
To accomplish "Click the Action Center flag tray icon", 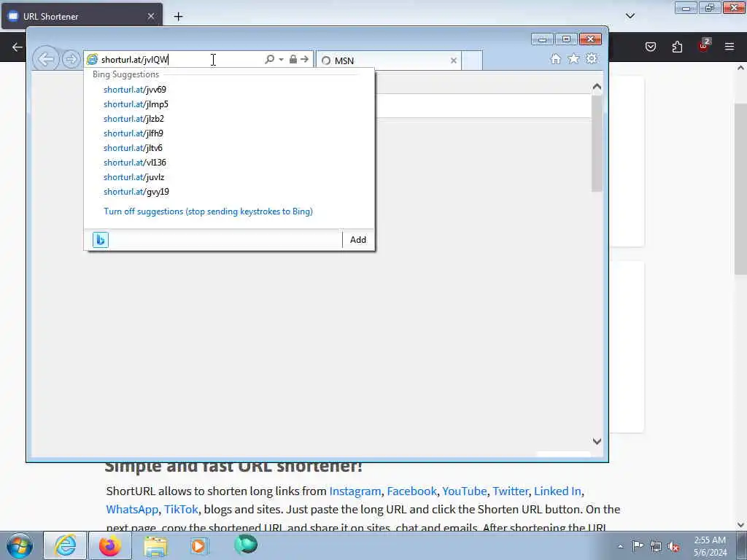I will (x=638, y=546).
